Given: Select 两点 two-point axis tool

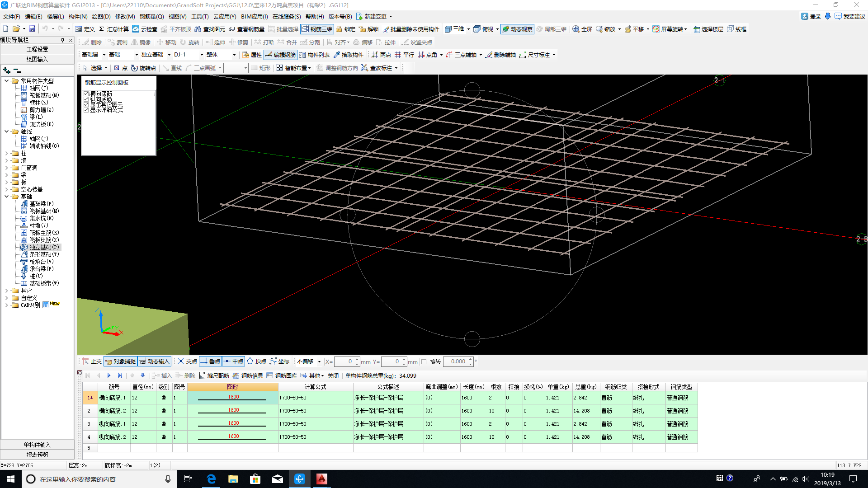Looking at the screenshot, I should [x=382, y=55].
